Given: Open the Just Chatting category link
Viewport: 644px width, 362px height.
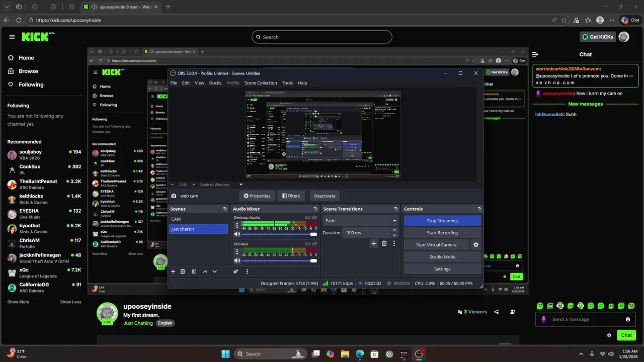Looking at the screenshot, I should pyautogui.click(x=138, y=323).
